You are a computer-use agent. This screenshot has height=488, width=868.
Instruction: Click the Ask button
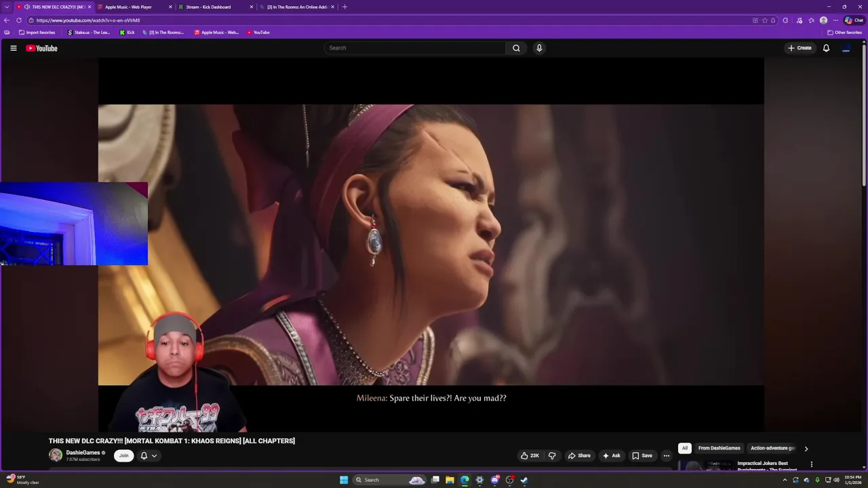(x=611, y=455)
